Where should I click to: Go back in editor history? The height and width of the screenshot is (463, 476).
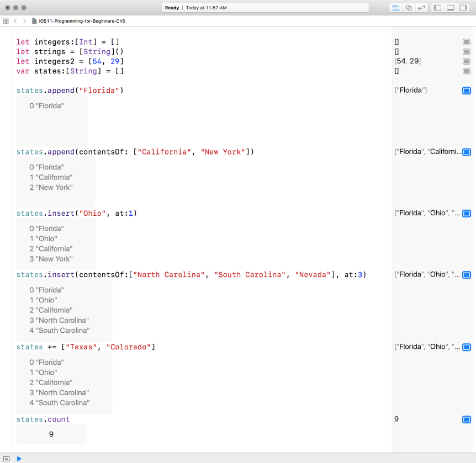(16, 21)
